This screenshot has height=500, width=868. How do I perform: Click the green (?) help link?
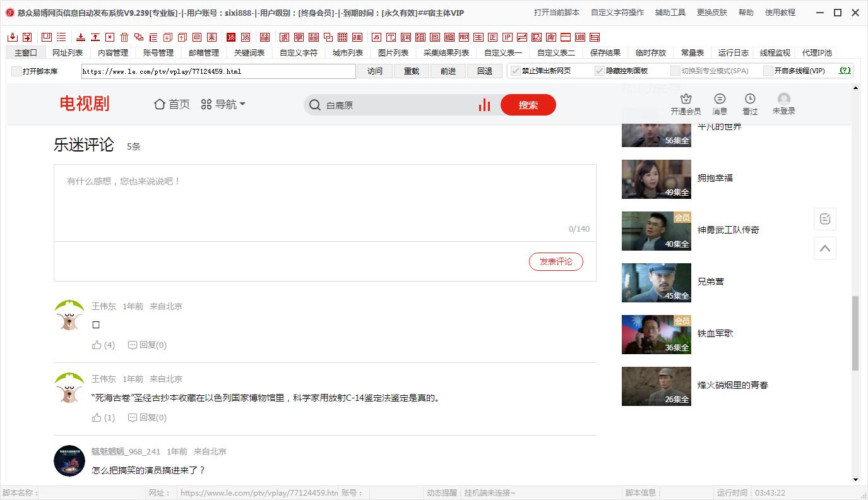coord(845,71)
